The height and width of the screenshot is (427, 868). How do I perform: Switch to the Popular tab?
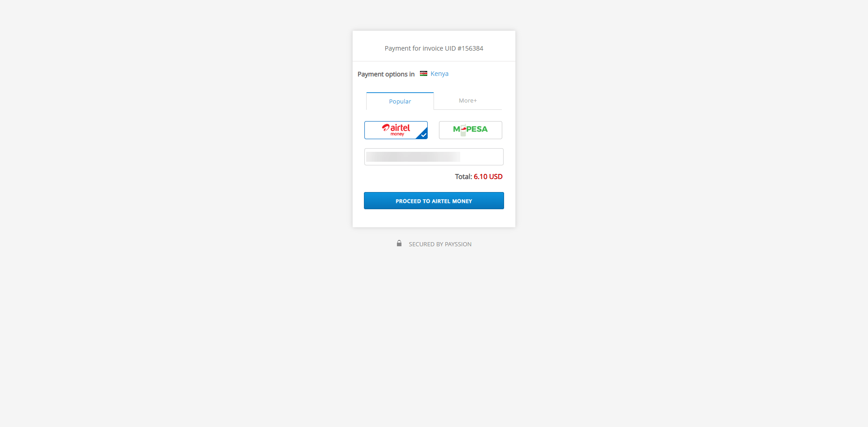pos(400,101)
